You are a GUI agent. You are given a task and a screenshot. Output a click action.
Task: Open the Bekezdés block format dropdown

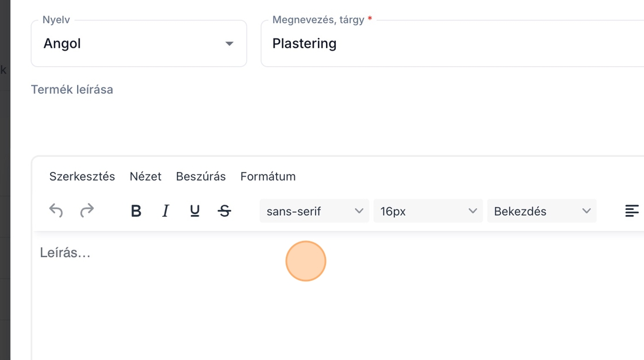point(542,211)
